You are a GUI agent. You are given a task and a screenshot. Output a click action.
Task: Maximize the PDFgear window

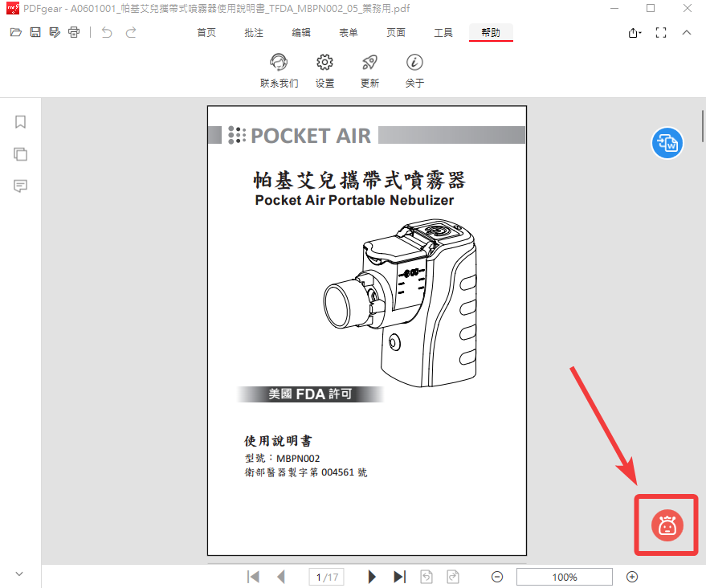(651, 8)
